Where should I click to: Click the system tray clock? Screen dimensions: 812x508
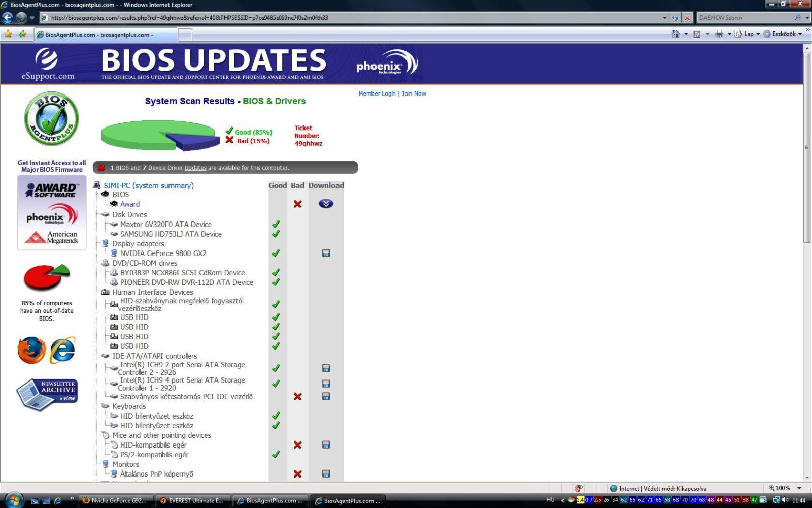tap(799, 500)
